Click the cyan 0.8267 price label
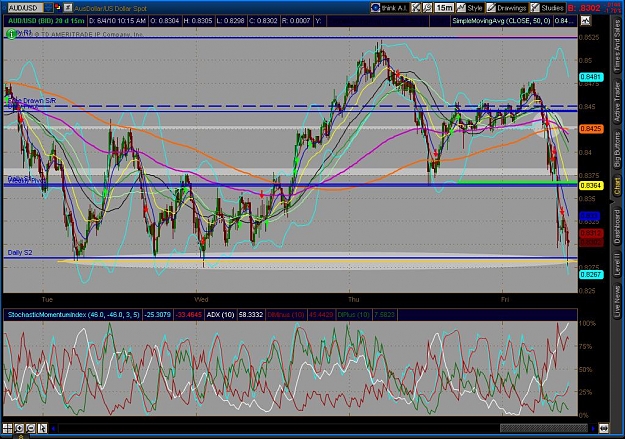The width and height of the screenshot is (625, 439). coord(591,274)
